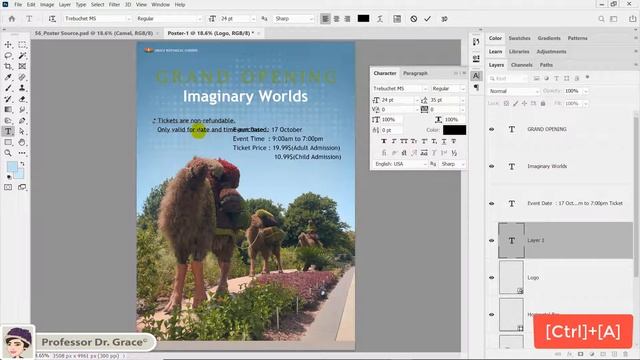The image size is (640, 360).
Task: Select the Crop tool
Action: pyautogui.click(x=8, y=66)
